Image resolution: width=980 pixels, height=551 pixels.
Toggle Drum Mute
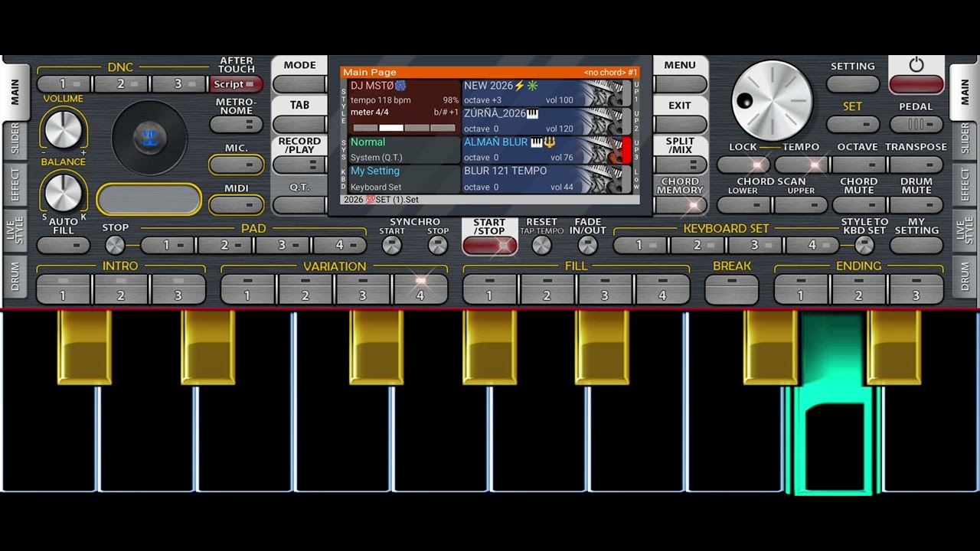[916, 205]
